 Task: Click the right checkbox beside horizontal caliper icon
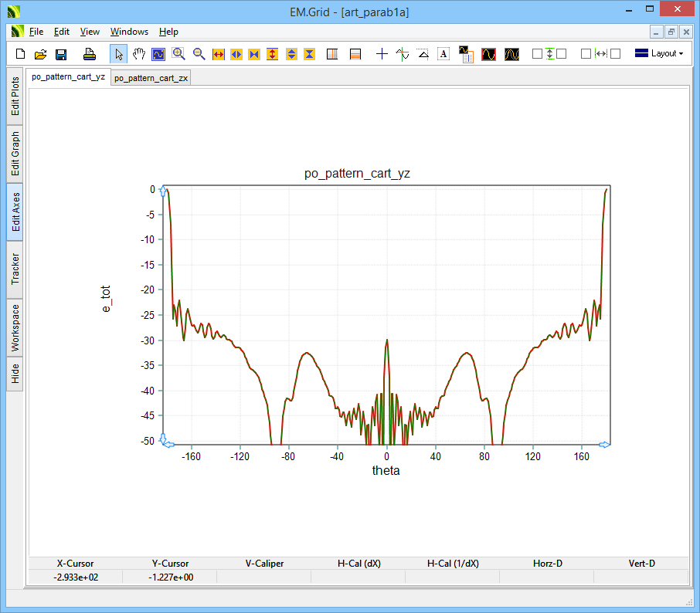pos(615,54)
